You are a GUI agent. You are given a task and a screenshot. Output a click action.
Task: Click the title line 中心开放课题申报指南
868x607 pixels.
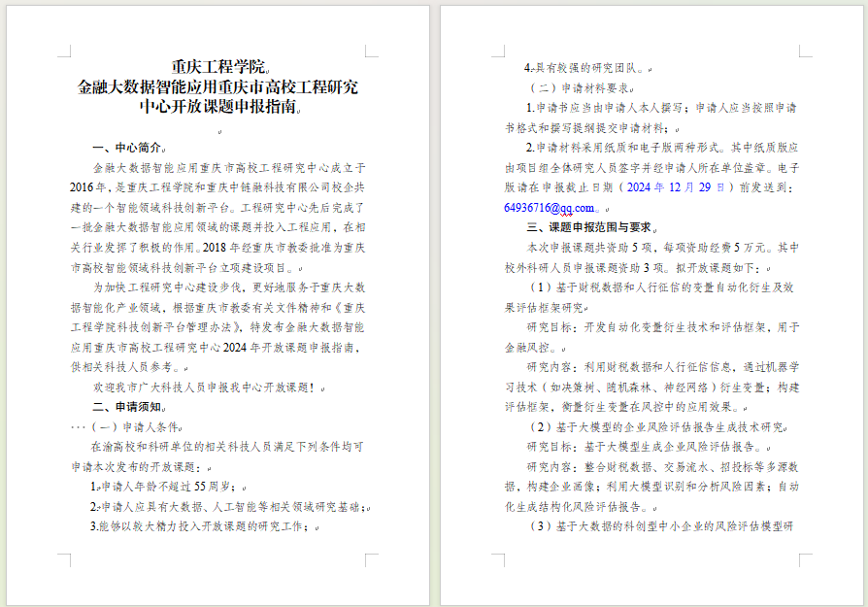pos(218,107)
